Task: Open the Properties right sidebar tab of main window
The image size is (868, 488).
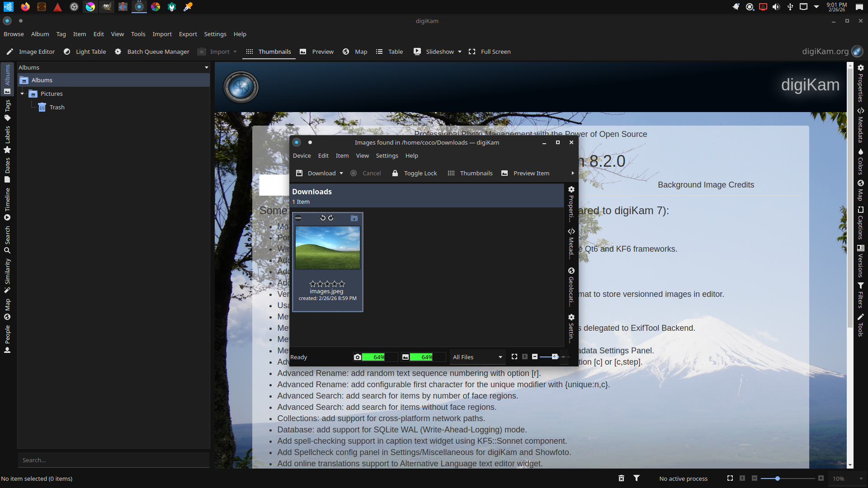Action: (860, 83)
